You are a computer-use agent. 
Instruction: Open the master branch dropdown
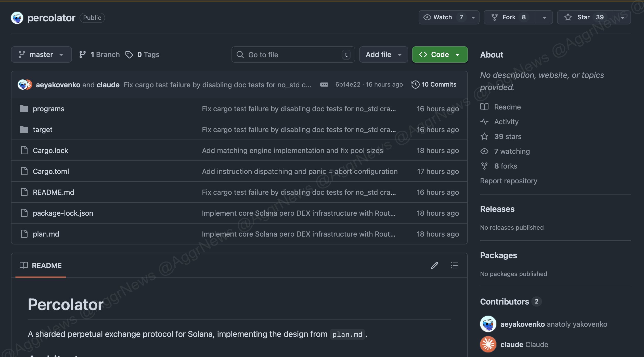click(41, 54)
